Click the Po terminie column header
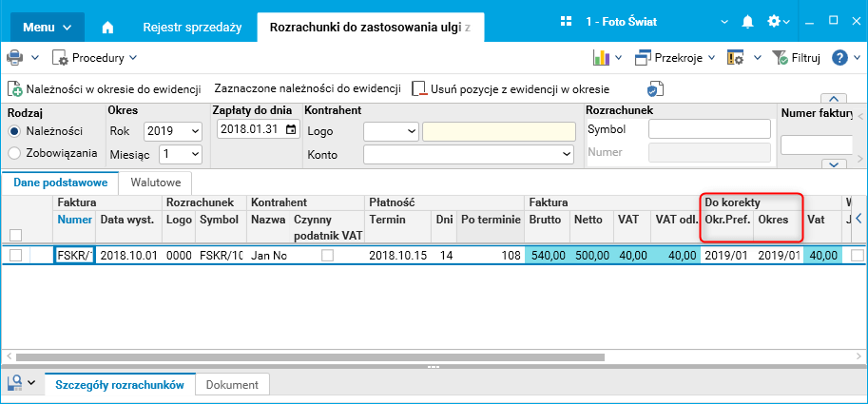The height and width of the screenshot is (404, 868). [x=491, y=220]
